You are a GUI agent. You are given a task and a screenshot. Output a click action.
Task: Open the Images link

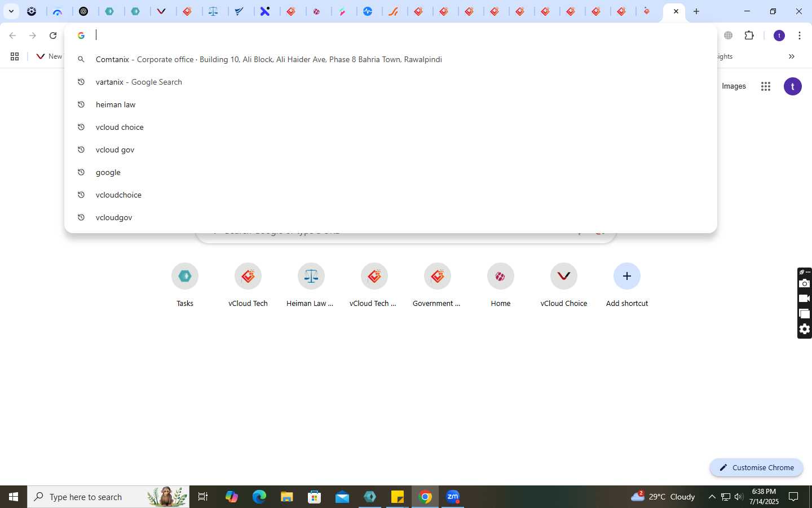coord(734,86)
